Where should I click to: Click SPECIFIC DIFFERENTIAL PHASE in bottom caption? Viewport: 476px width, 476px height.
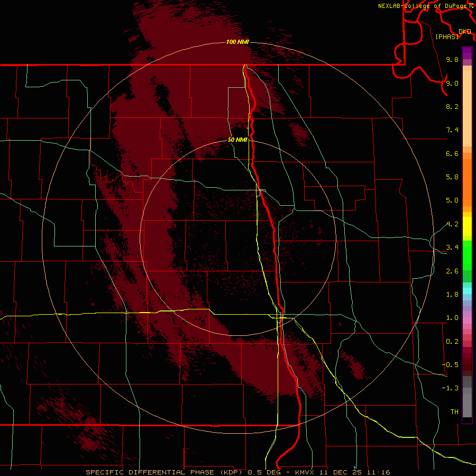pos(151,472)
